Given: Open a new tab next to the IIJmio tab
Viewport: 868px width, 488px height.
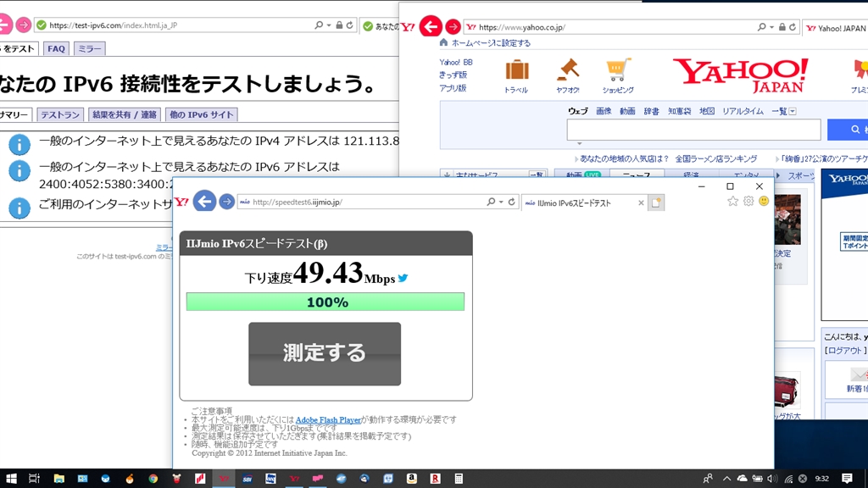Looking at the screenshot, I should [656, 203].
